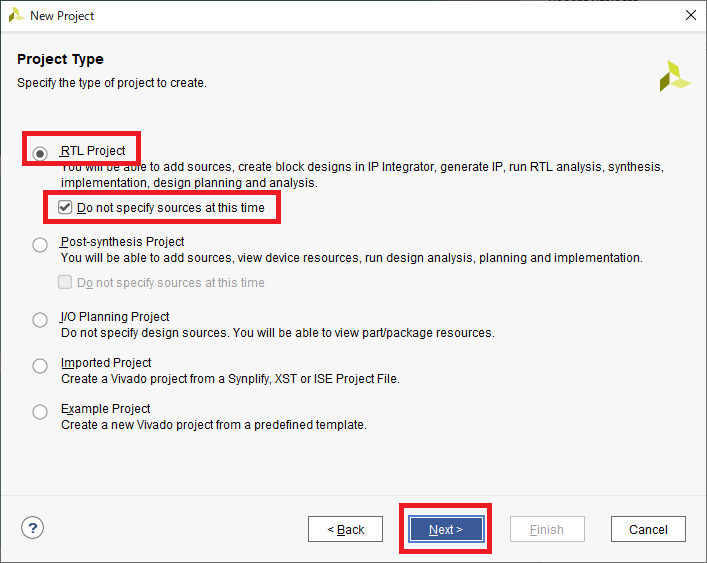Choose the Post-synthesis Project option
This screenshot has height=563, width=707.
(40, 244)
